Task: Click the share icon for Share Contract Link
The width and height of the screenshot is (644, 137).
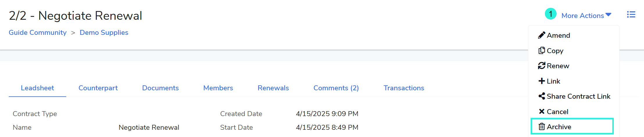Action: (x=541, y=96)
